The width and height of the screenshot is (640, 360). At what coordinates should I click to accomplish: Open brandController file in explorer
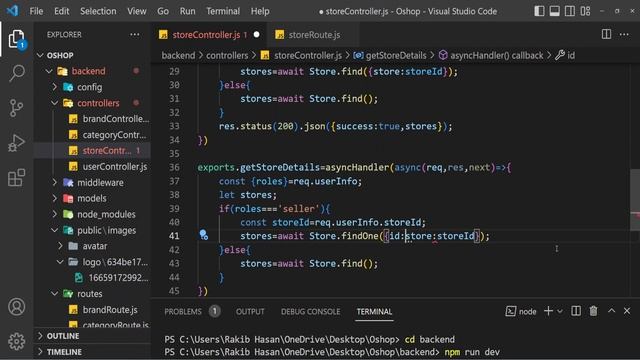click(116, 119)
